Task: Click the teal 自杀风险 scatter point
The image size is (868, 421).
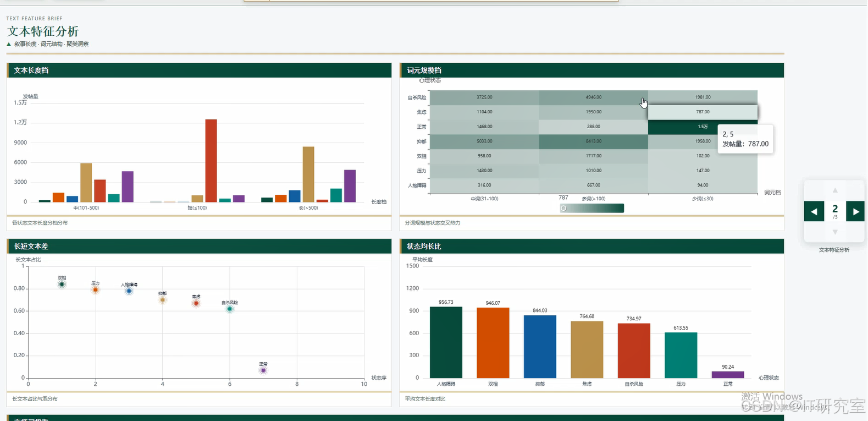Action: [230, 309]
